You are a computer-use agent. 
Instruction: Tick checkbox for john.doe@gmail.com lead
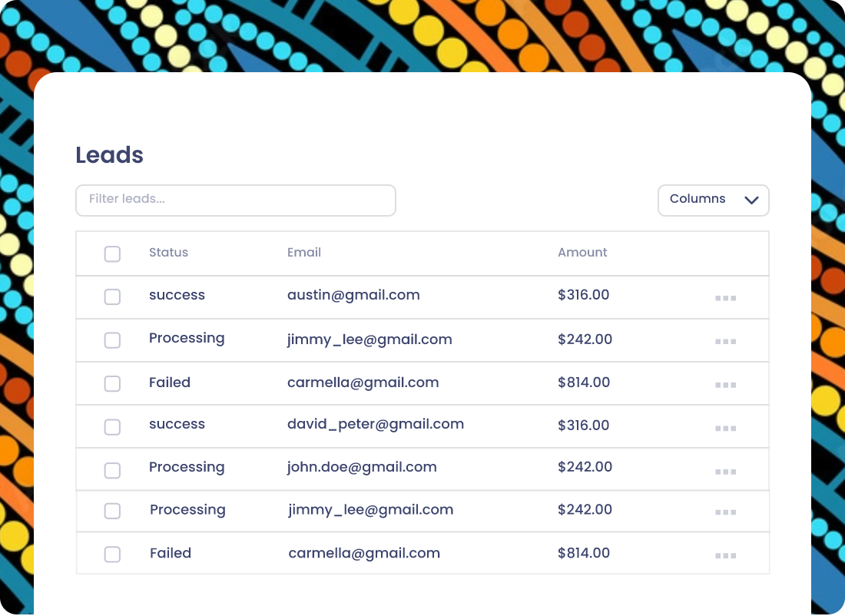112,470
